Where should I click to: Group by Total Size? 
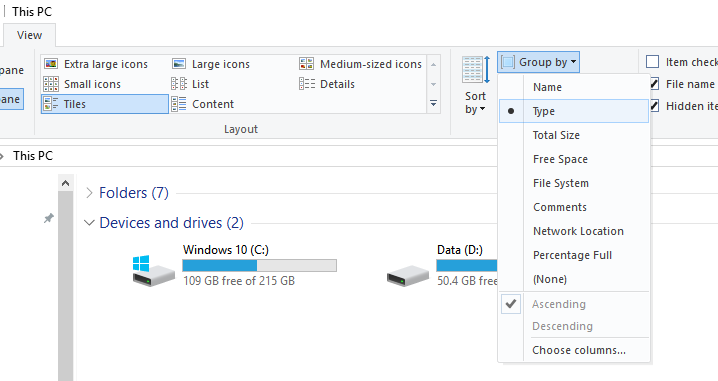pos(574,135)
